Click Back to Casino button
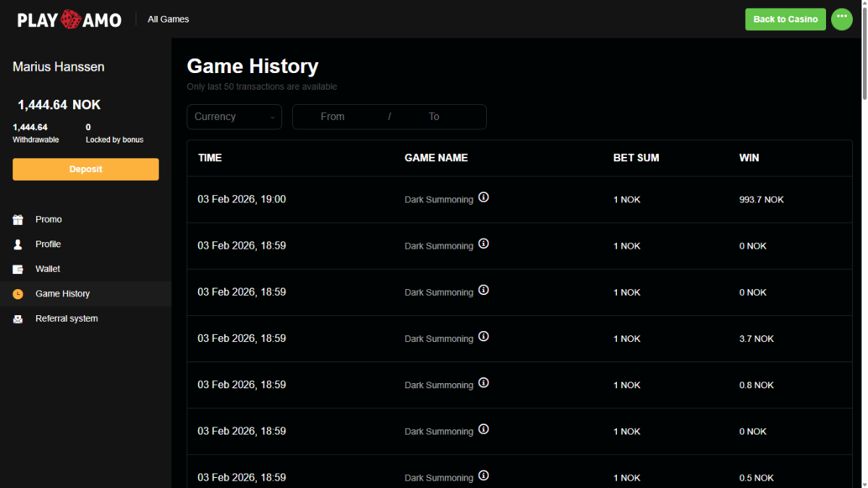 [x=785, y=20]
